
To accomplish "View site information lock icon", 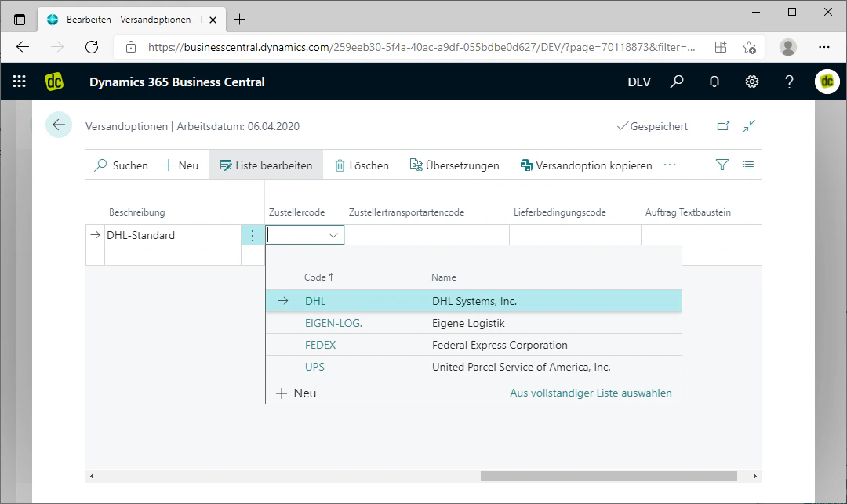I will pos(131,47).
